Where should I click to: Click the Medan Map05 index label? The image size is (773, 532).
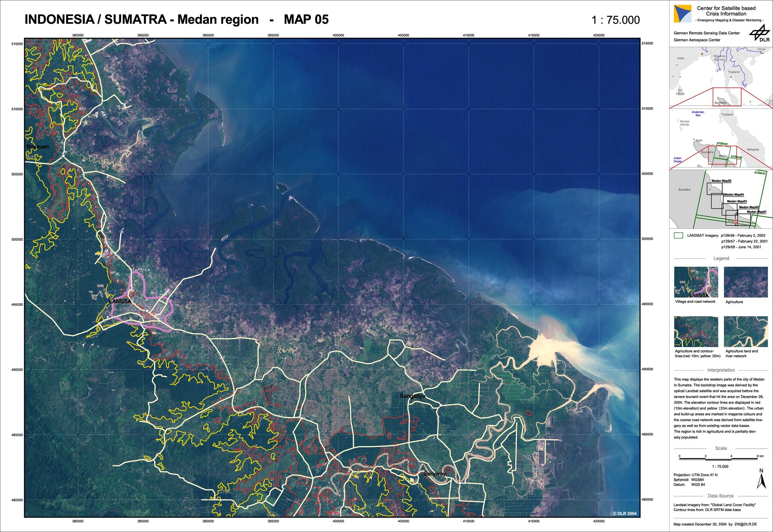[721, 181]
